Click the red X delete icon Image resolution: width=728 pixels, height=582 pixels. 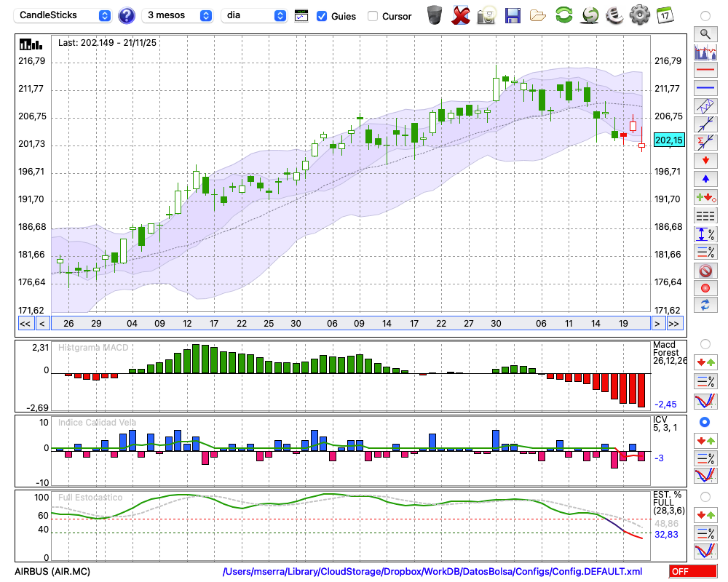coord(461,15)
